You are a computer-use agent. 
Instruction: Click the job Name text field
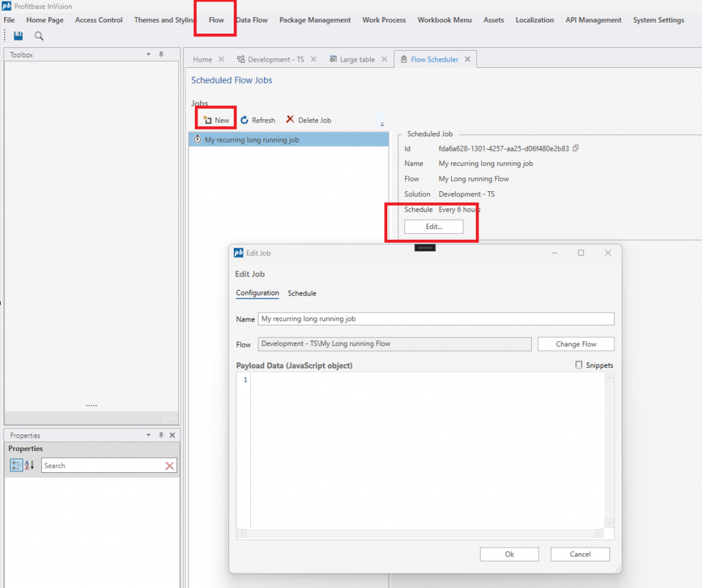[436, 319]
